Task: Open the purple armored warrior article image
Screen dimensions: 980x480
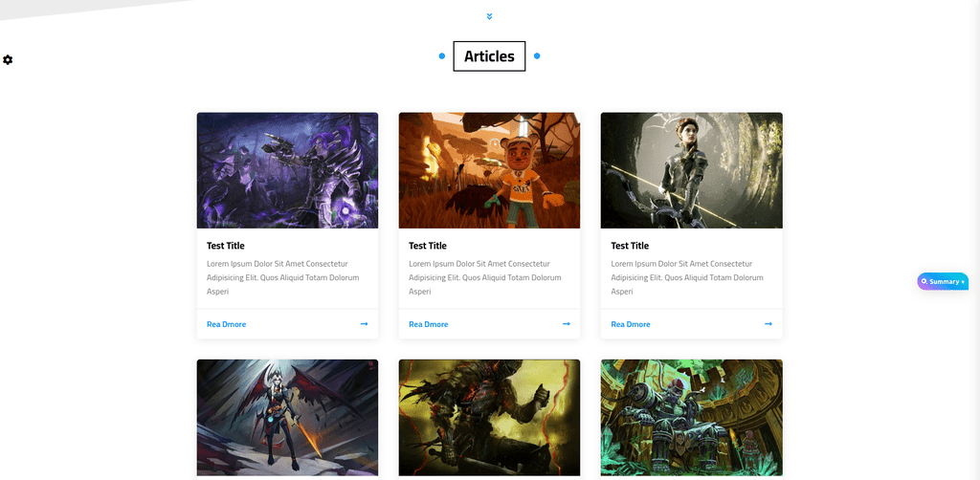Action: [x=287, y=170]
